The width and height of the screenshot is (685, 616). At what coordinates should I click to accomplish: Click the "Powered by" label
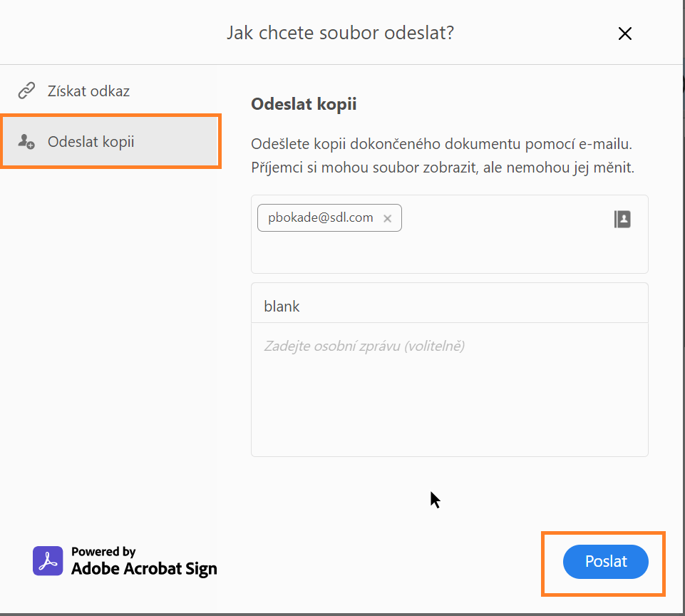(x=103, y=552)
